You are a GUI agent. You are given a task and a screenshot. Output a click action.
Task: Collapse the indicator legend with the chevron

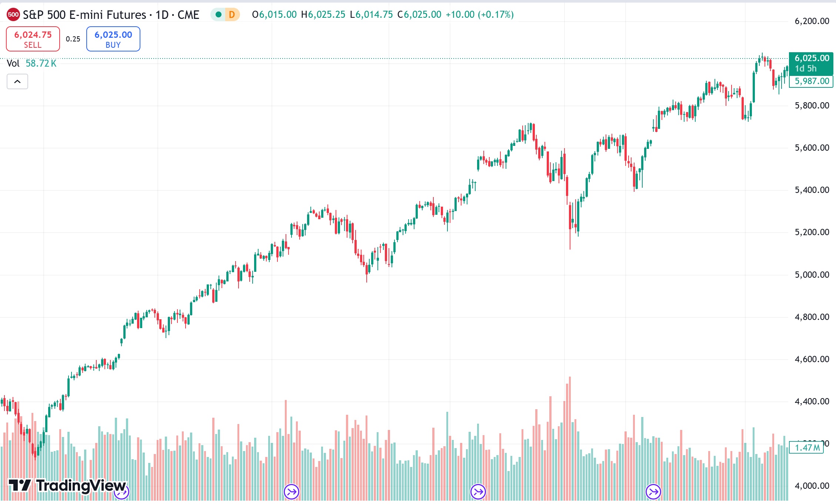pos(17,81)
